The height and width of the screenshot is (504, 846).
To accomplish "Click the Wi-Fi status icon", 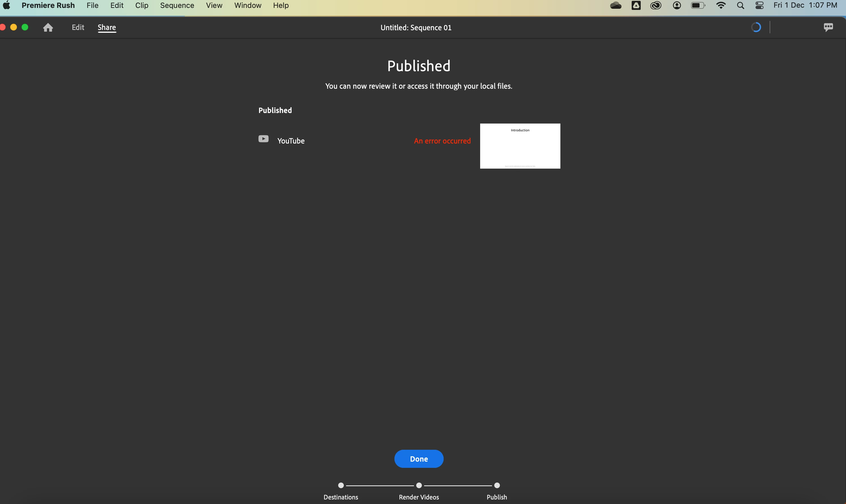I will [x=720, y=5].
